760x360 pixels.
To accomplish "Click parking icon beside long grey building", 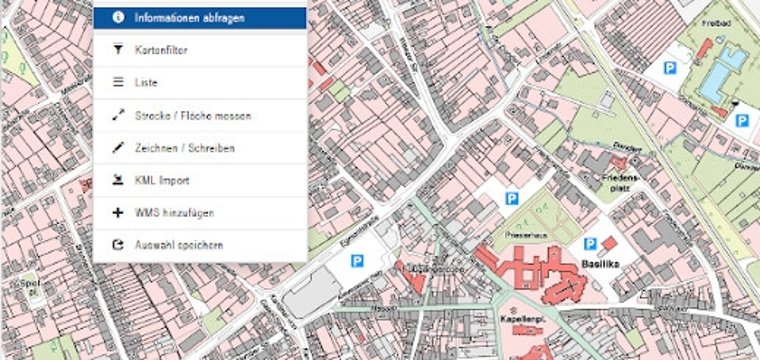I will pos(357,262).
